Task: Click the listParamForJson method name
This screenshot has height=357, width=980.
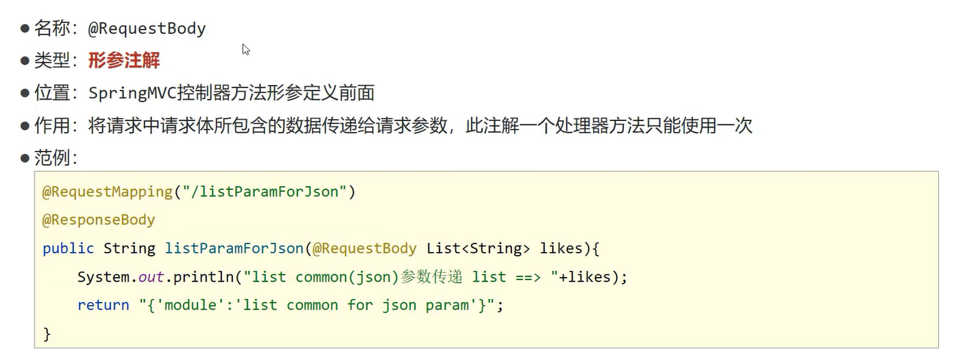Action: 234,249
